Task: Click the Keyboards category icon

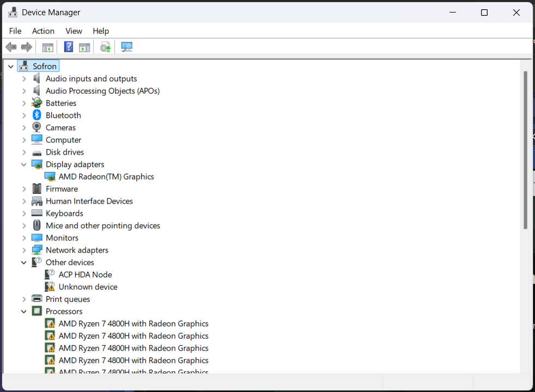Action: [x=37, y=213]
